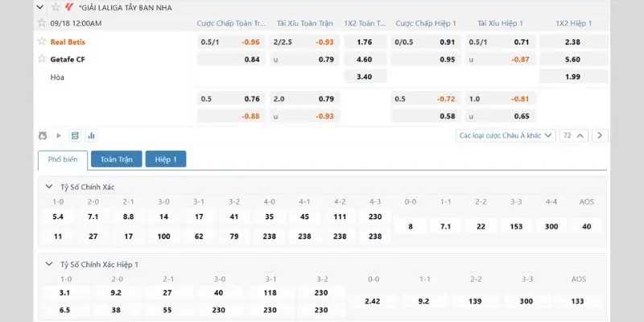Open the bar chart statistics icon
Image resolution: width=644 pixels, height=322 pixels.
pos(91,135)
